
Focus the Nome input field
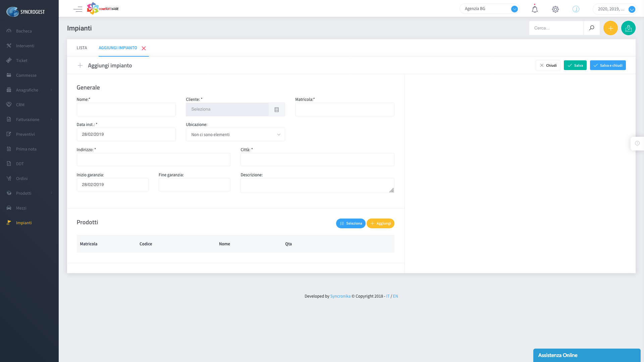[x=126, y=110]
